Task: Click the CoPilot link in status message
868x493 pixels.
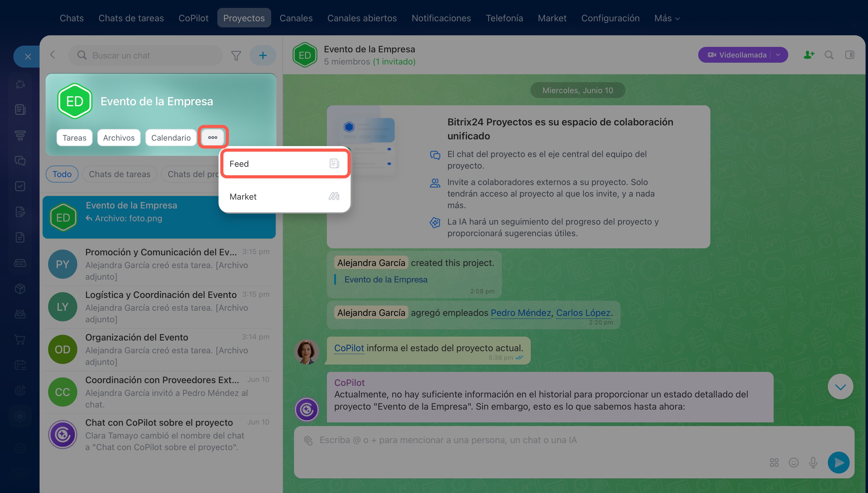Action: coord(349,348)
